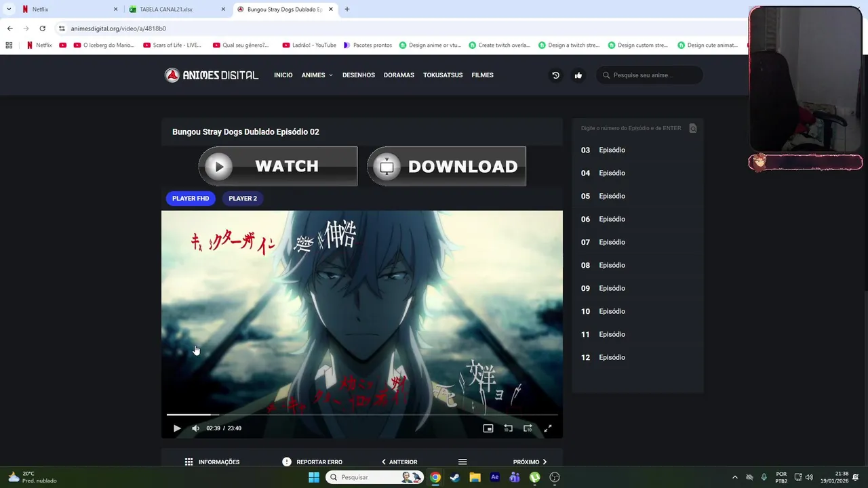Screen dimensions: 868x488
Task: Focus the 'Pesquise seu anime' search box
Action: tap(650, 75)
